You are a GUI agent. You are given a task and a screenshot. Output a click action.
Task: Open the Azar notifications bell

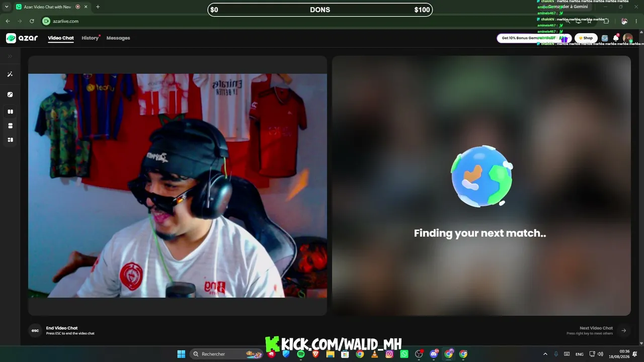pos(616,38)
